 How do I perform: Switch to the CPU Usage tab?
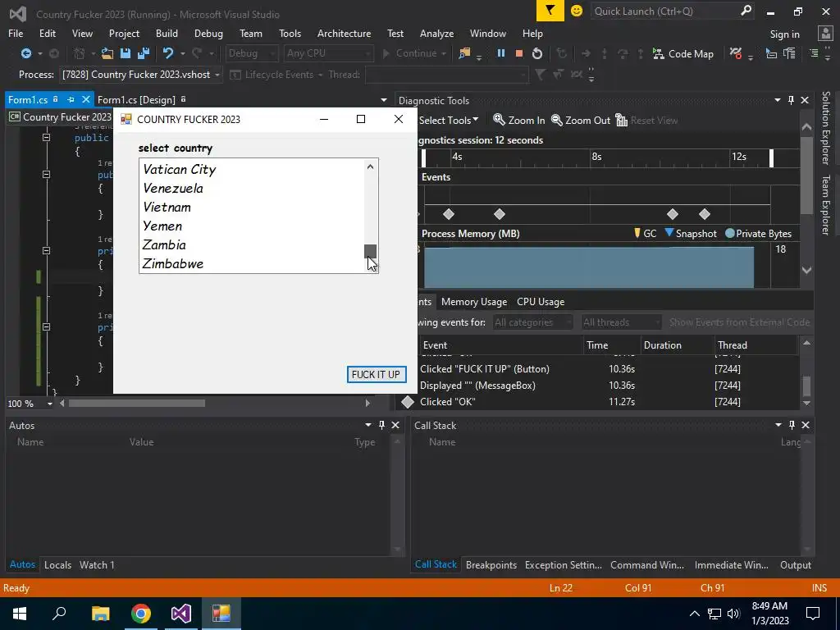pos(541,302)
